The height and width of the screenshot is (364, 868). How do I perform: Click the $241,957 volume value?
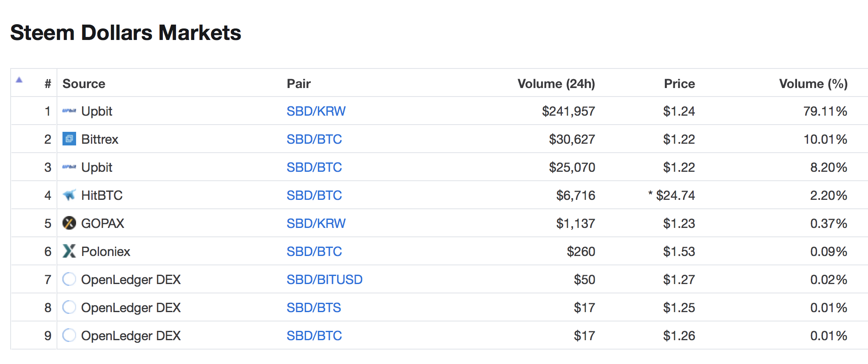pyautogui.click(x=568, y=111)
